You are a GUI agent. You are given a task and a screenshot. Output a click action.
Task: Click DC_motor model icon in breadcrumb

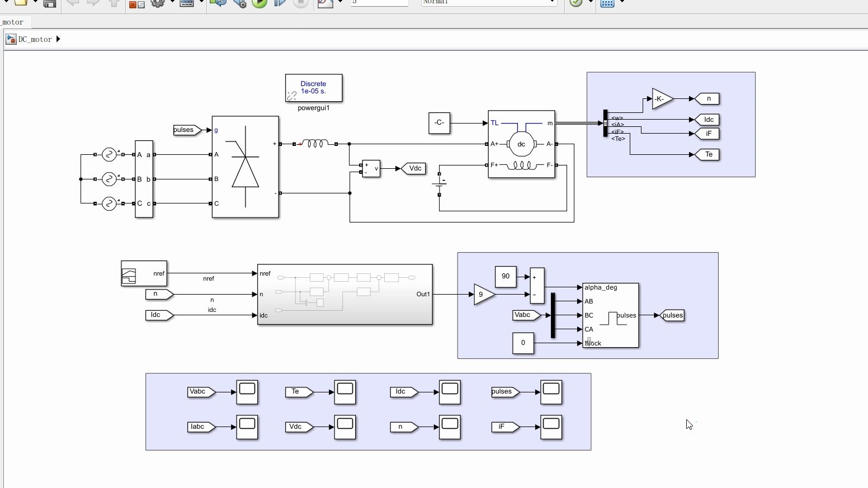(11, 39)
